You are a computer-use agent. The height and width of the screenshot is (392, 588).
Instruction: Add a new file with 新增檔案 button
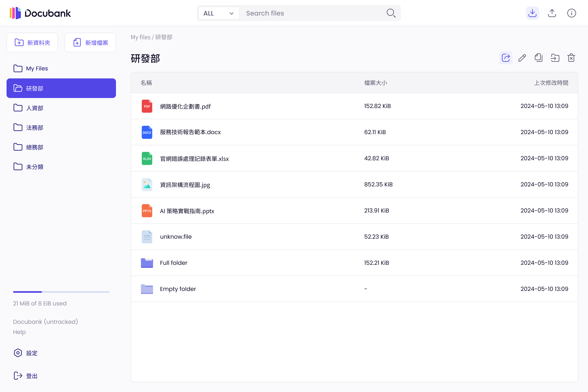point(90,42)
